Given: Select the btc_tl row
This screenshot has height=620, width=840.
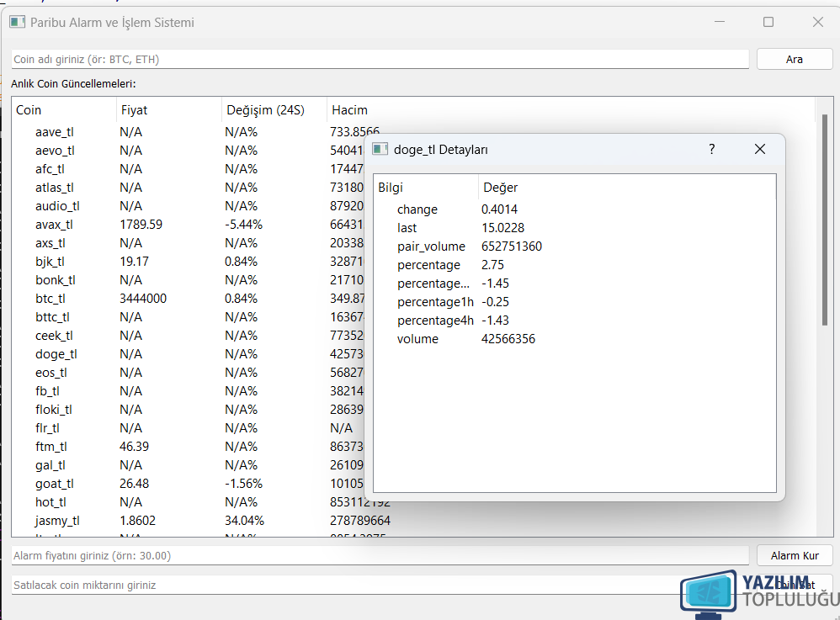Looking at the screenshot, I should (188, 298).
